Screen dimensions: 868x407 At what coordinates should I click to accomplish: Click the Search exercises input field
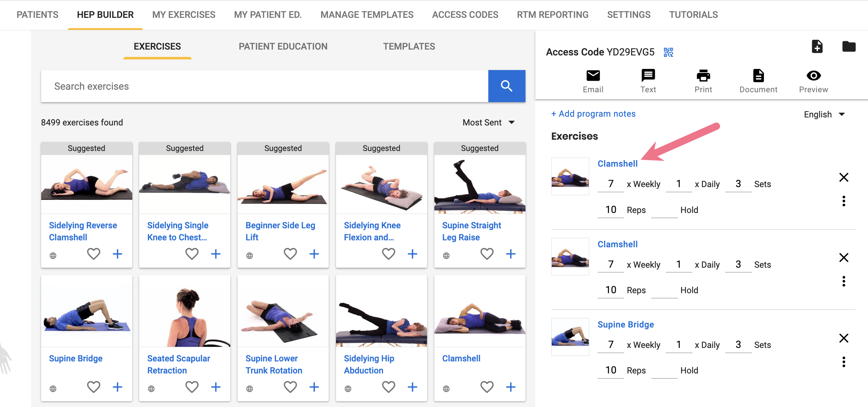click(265, 86)
